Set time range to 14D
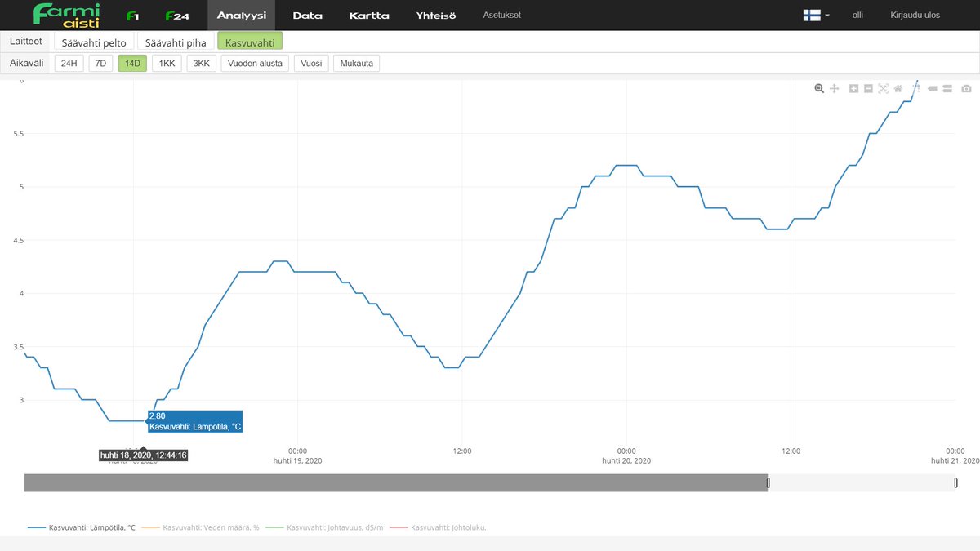 click(x=132, y=63)
